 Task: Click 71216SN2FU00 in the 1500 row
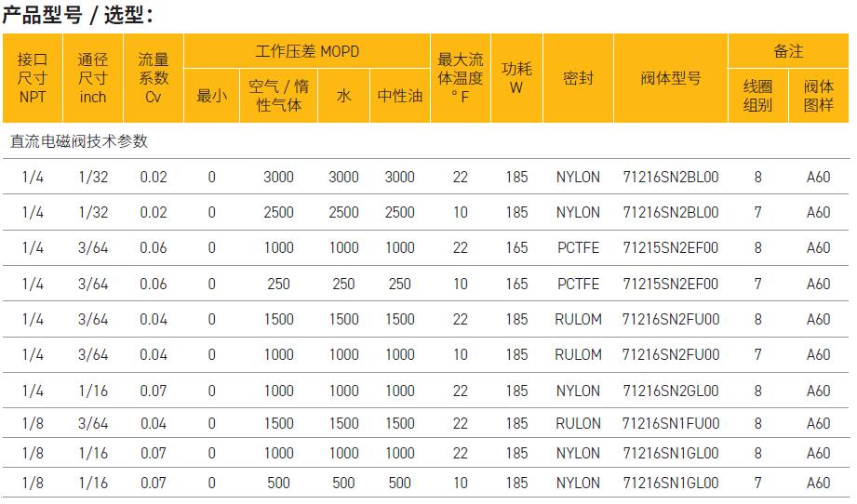671,320
